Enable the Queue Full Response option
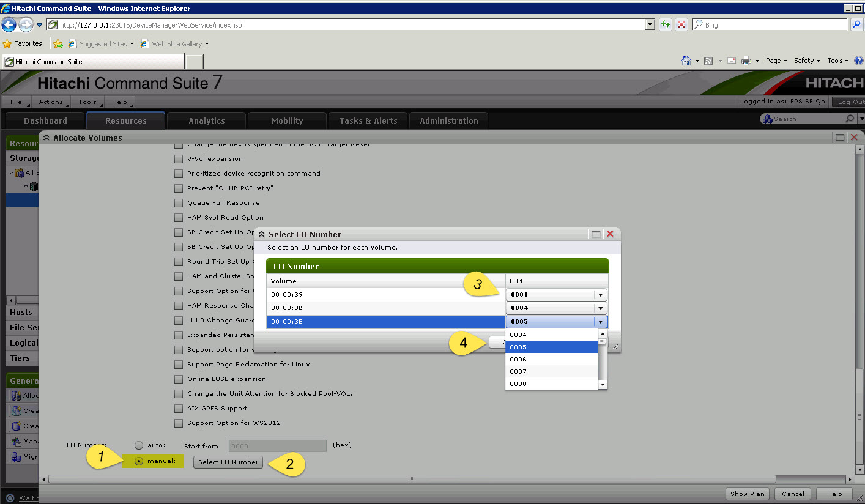 (x=179, y=203)
